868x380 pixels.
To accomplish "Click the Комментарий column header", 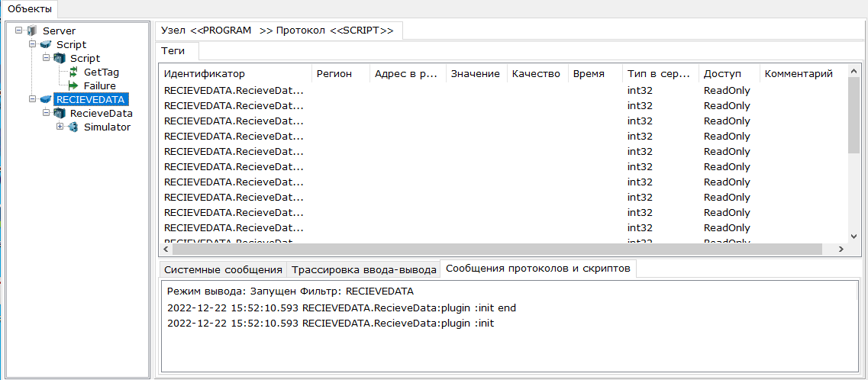I will point(802,73).
